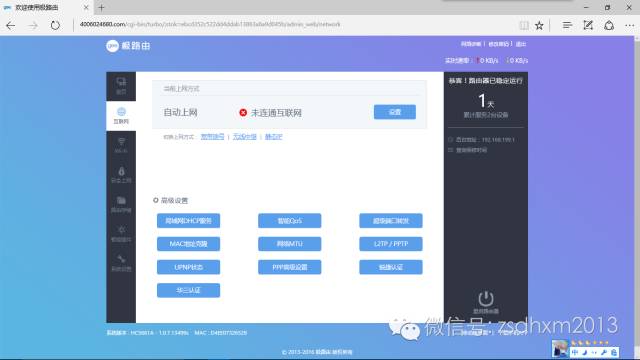Open the Wi-Fi sidebar icon

coord(121,145)
